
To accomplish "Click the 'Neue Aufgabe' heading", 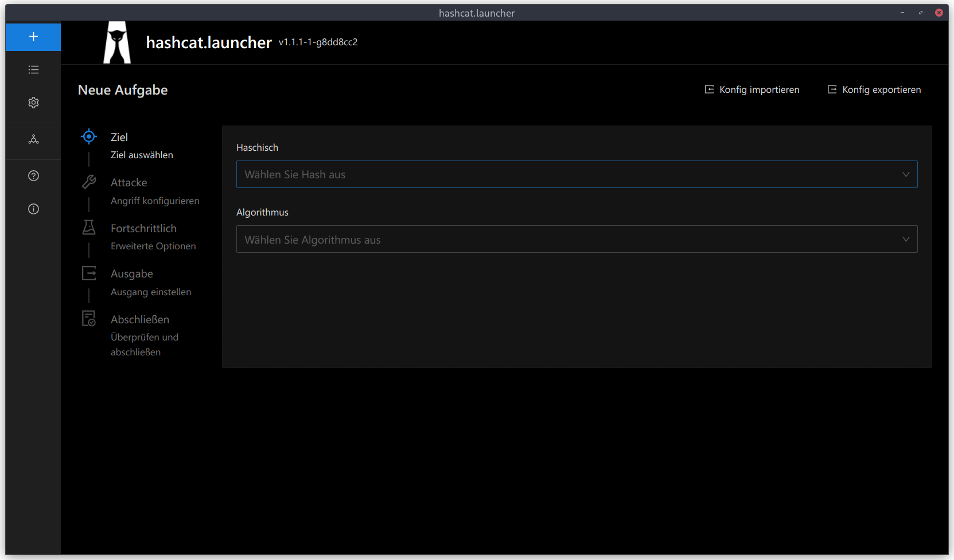I will [123, 90].
